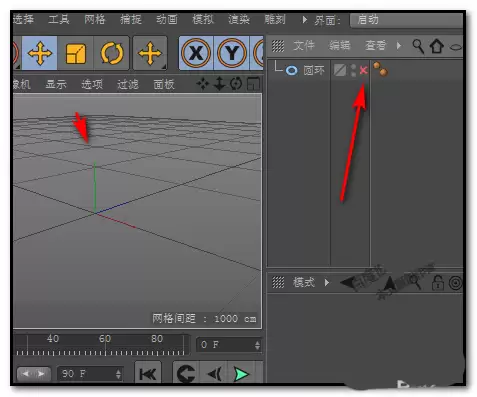477x397 pixels.
Task: Open the 渲染 menu
Action: pos(239,20)
